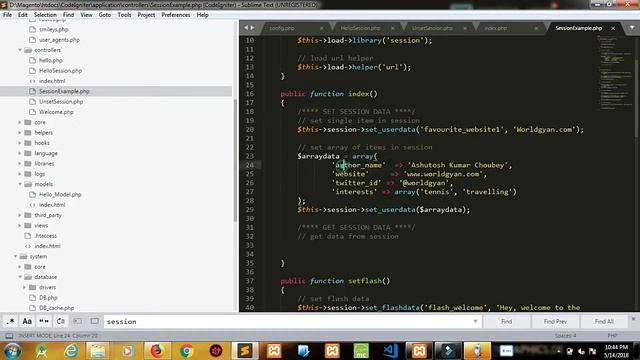This screenshot has width=640, height=360.
Task: Click the database folder icon
Action: point(28,277)
